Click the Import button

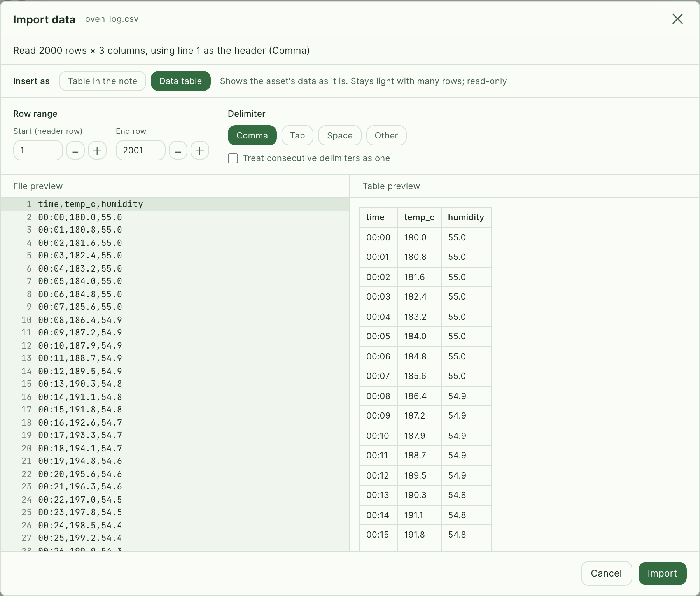click(x=663, y=573)
